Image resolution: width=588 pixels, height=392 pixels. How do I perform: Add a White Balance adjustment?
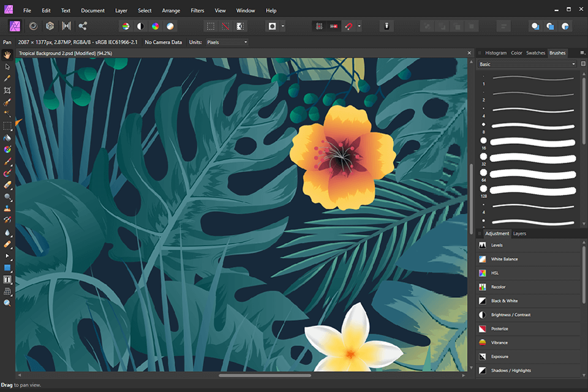pyautogui.click(x=529, y=259)
